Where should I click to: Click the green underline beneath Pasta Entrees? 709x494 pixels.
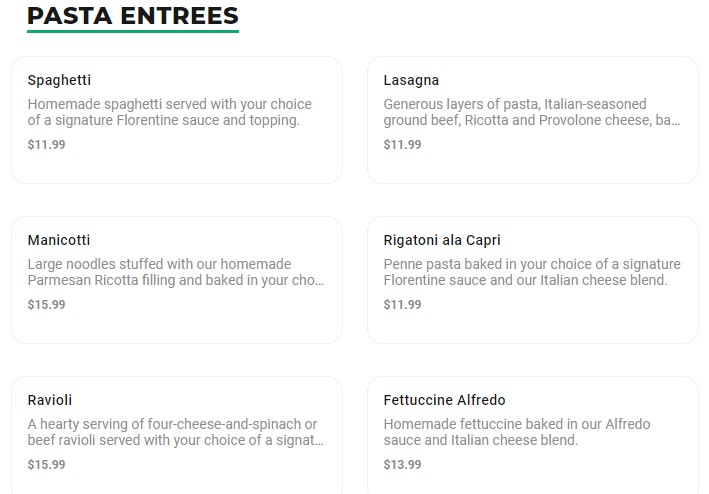pyautogui.click(x=132, y=31)
